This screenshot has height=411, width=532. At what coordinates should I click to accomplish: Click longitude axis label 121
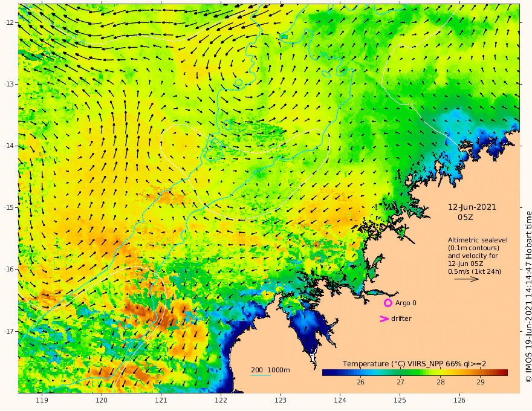point(161,401)
